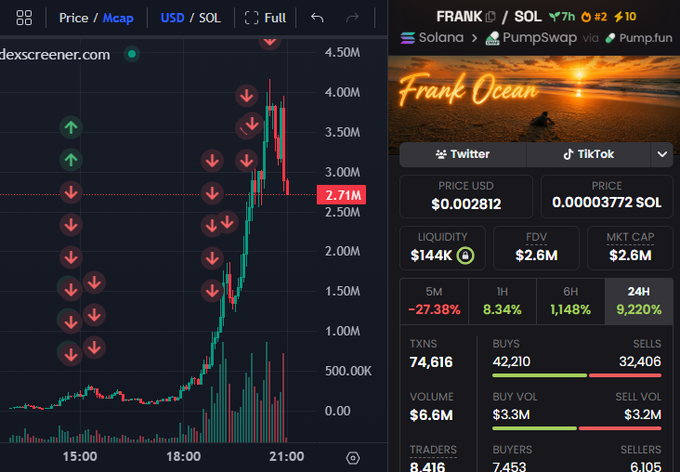
Task: Select SOL as chart currency
Action: pyautogui.click(x=210, y=18)
